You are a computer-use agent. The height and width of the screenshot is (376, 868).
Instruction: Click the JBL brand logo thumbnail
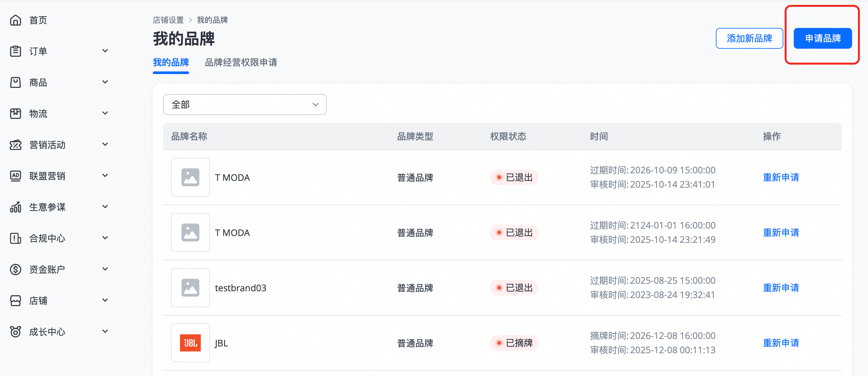point(190,343)
